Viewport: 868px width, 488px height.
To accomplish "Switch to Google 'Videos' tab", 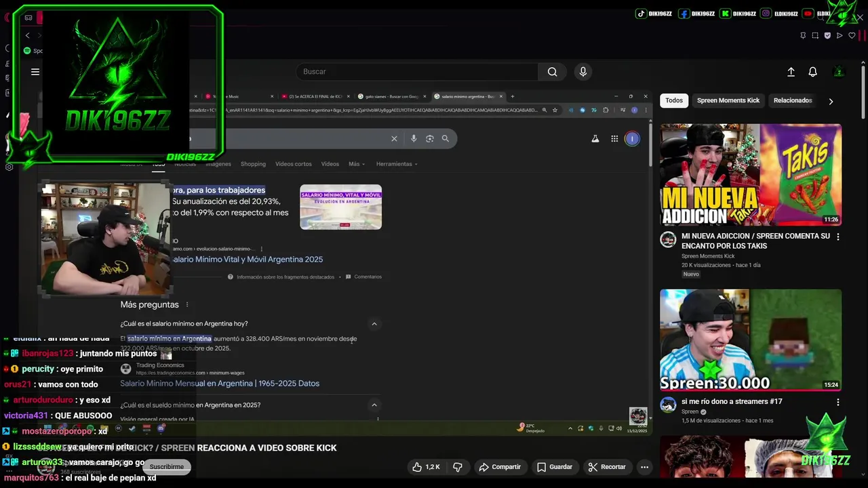I will (x=330, y=164).
